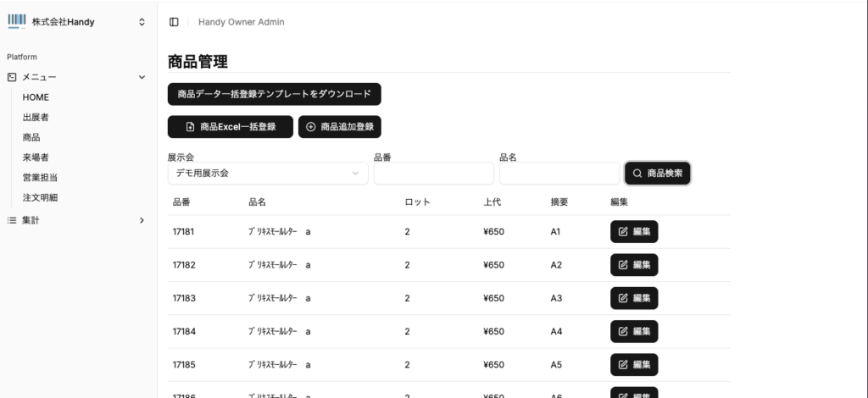The image size is (868, 398).
Task: Click the 品番 search input field
Action: [433, 173]
